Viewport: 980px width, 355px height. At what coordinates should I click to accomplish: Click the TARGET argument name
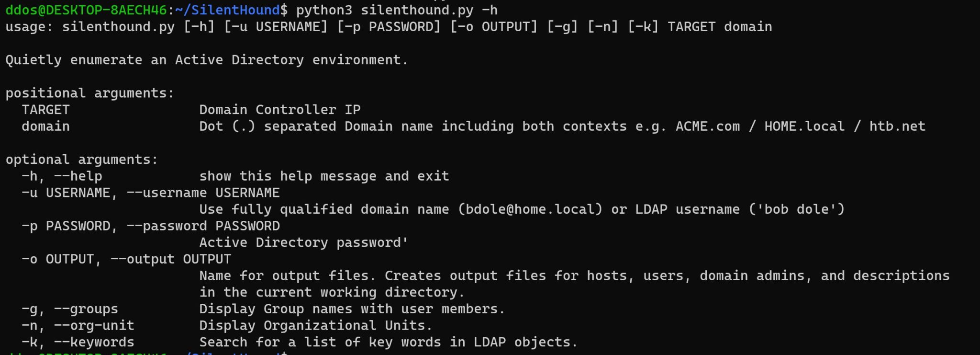46,110
